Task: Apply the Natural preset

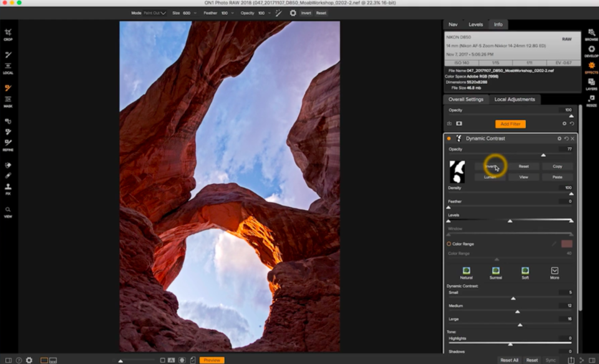Action: (466, 273)
